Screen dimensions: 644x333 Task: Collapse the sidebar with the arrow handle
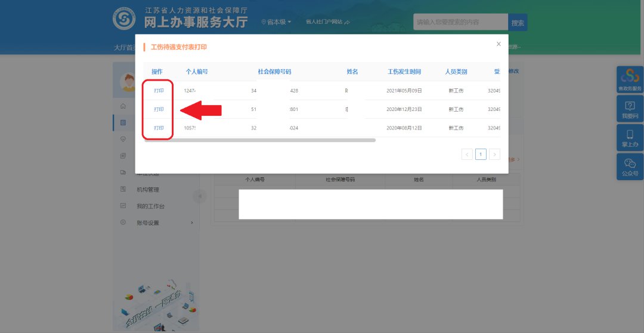(200, 196)
